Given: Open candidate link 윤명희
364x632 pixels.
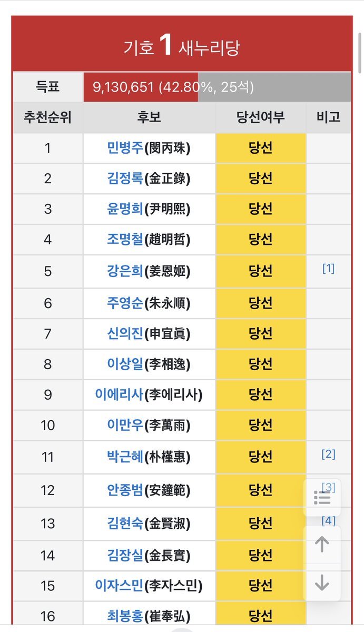Looking at the screenshot, I should click(125, 209).
